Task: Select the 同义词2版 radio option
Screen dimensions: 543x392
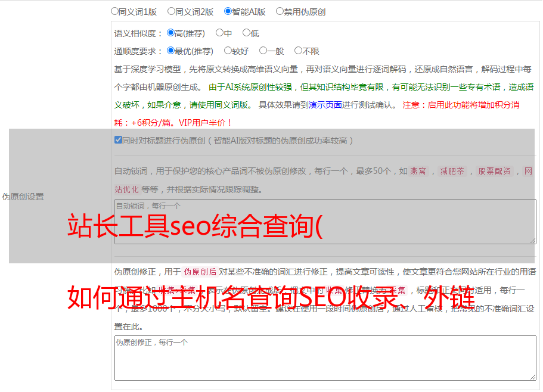Action: (171, 11)
